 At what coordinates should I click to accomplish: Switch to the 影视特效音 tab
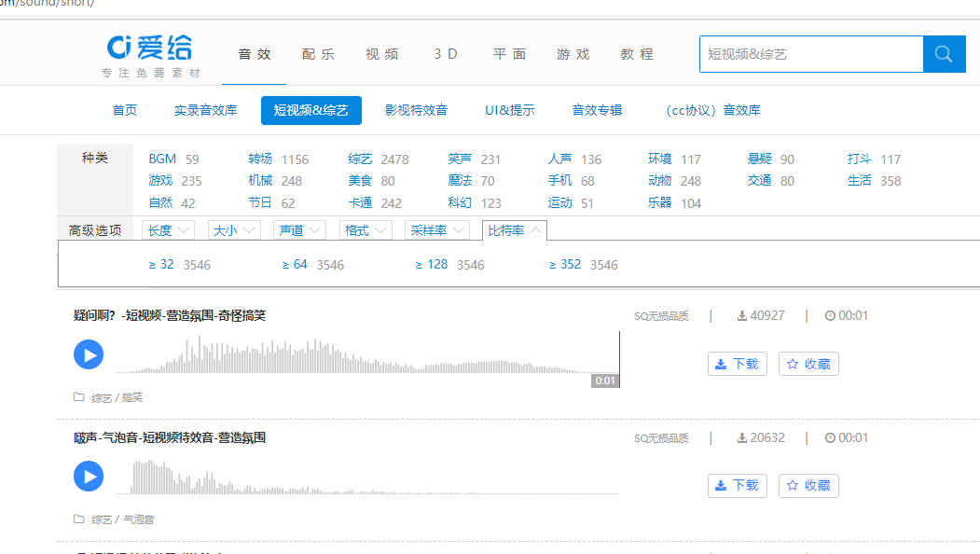click(416, 111)
